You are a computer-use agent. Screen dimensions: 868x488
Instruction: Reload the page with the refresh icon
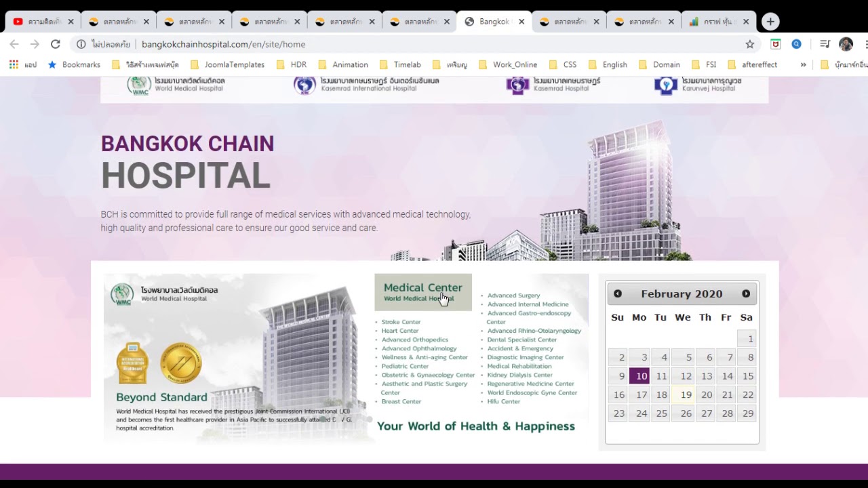[56, 44]
